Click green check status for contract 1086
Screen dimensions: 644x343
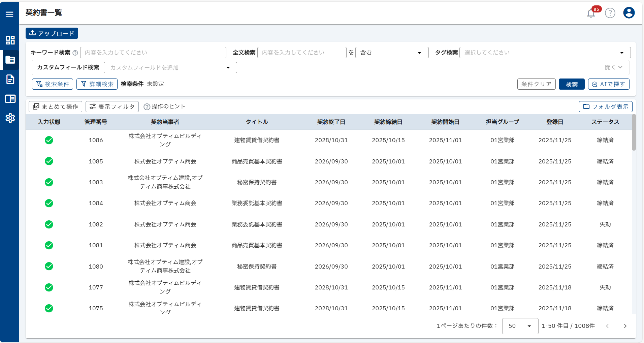click(x=49, y=140)
